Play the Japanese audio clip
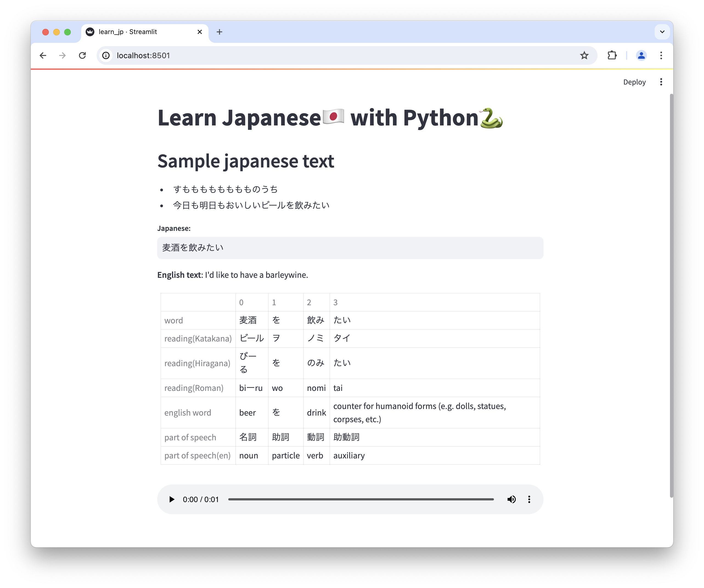This screenshot has width=704, height=588. click(172, 499)
